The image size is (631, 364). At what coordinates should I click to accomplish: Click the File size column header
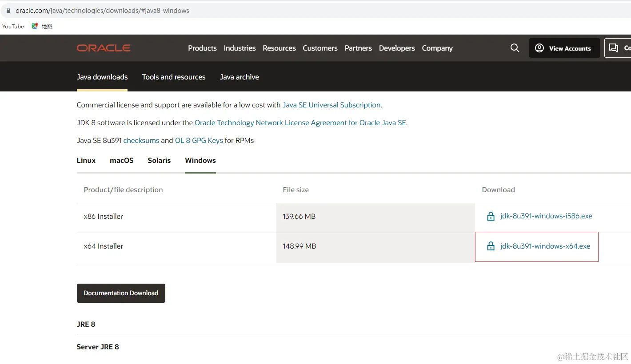point(296,190)
